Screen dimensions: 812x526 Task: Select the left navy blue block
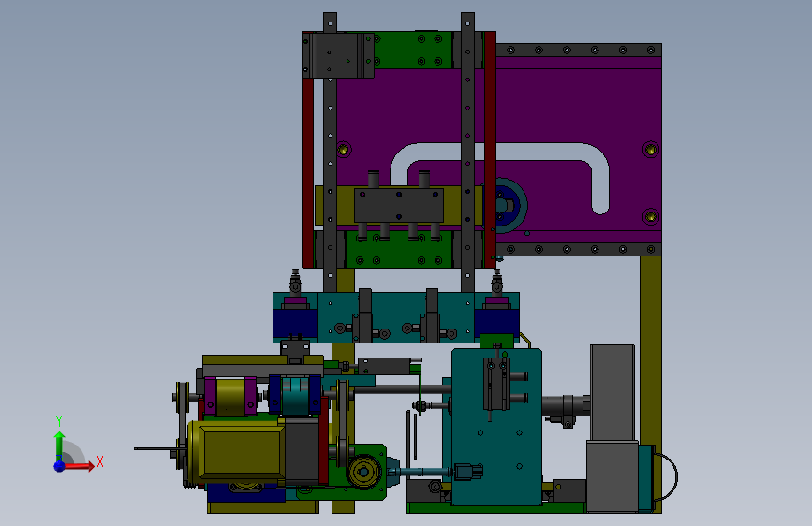click(x=295, y=323)
